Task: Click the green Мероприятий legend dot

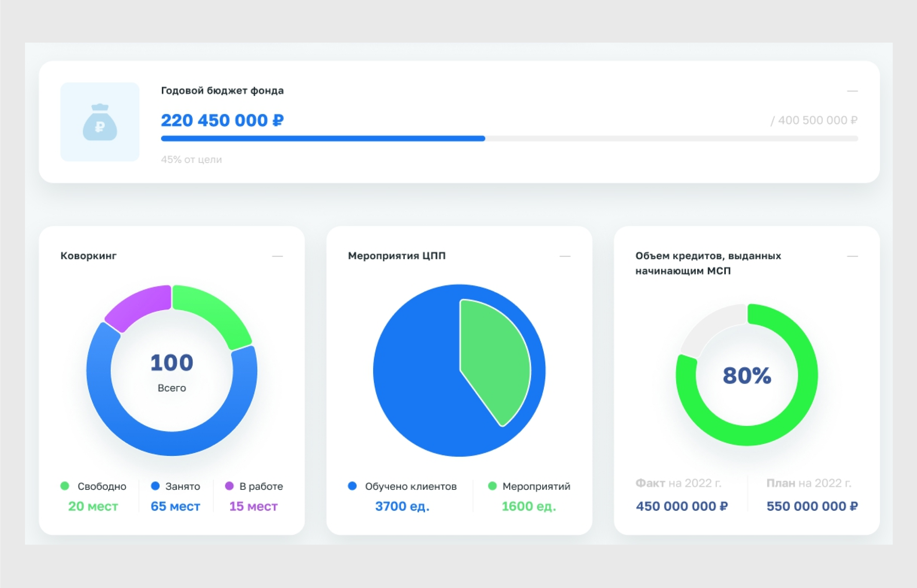Action: pos(492,486)
